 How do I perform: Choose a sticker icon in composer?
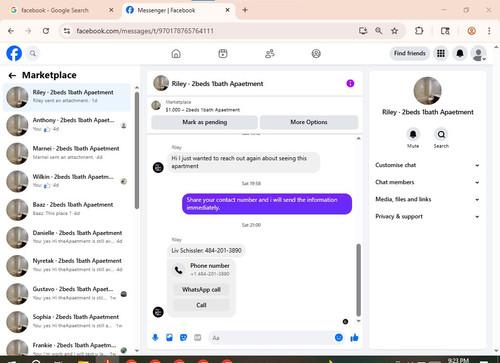183,338
